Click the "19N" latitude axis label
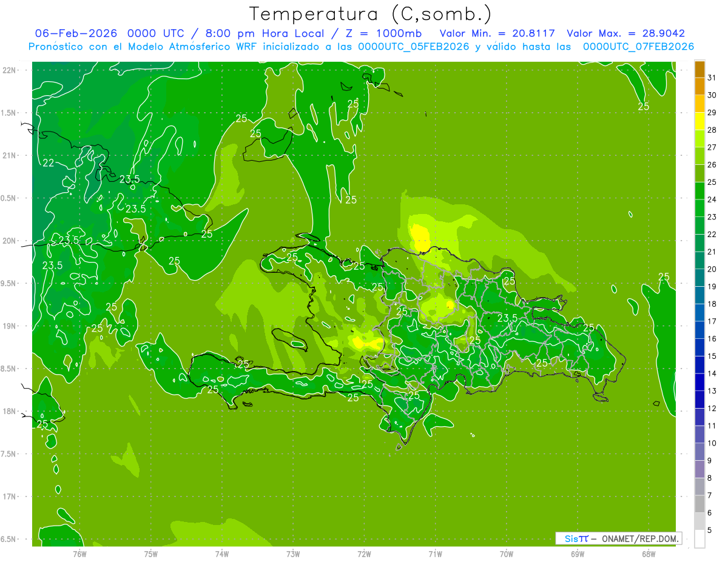This screenshot has height=562, width=728. pos(9,326)
